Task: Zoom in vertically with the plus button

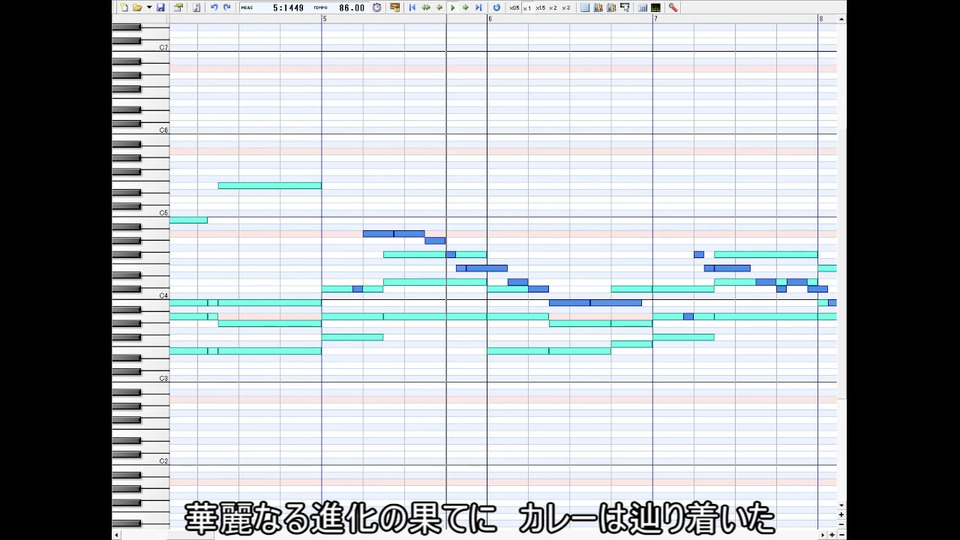Action: 841,515
